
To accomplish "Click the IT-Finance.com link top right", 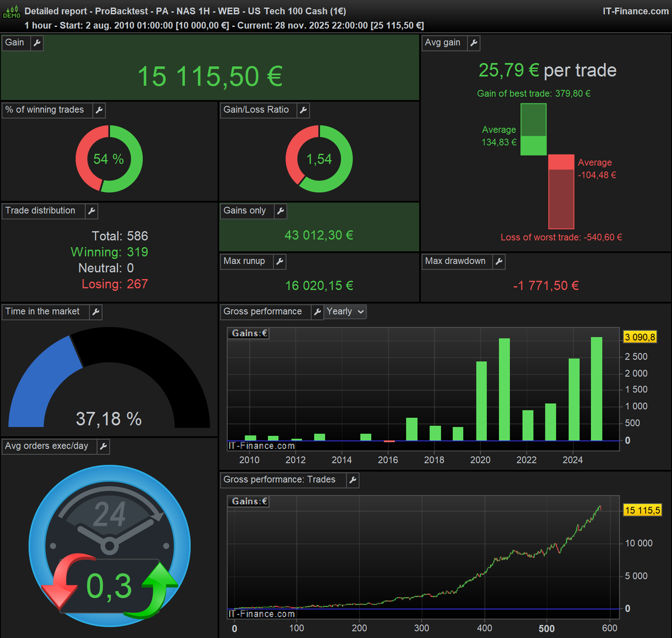I will [x=636, y=11].
